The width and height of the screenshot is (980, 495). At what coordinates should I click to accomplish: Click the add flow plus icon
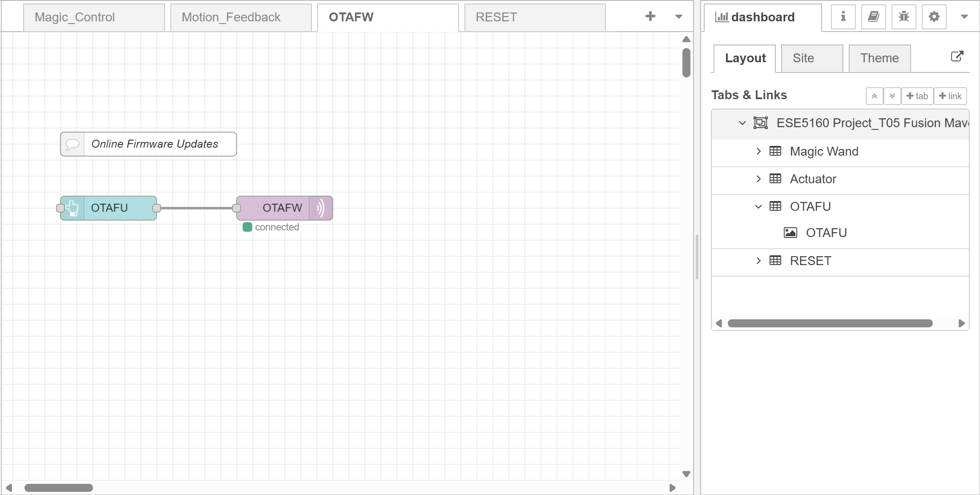(650, 16)
